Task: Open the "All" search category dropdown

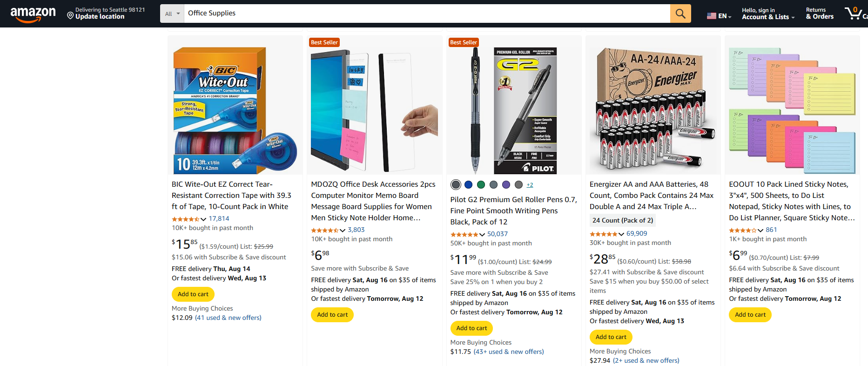Action: pyautogui.click(x=172, y=14)
